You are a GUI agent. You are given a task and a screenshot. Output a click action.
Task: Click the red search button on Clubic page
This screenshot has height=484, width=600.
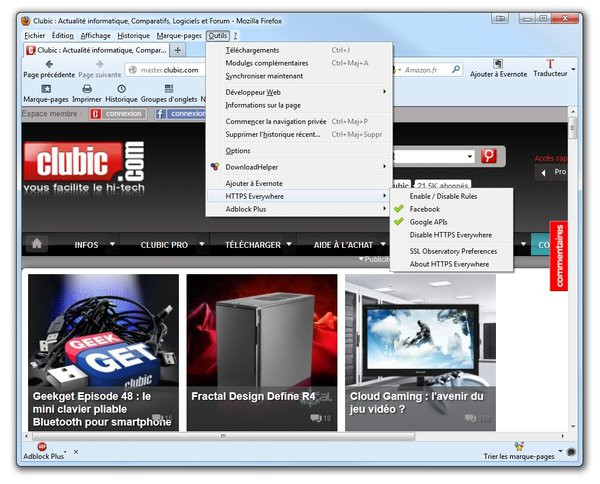(489, 156)
